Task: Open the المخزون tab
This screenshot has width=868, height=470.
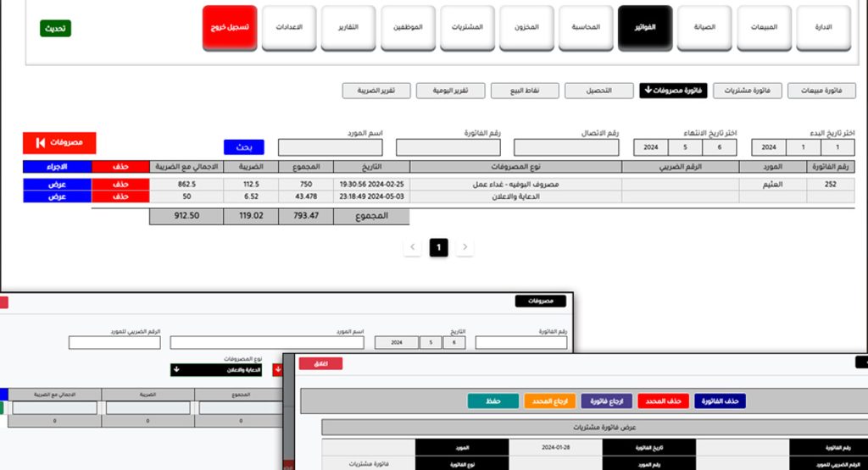Action: [526, 28]
